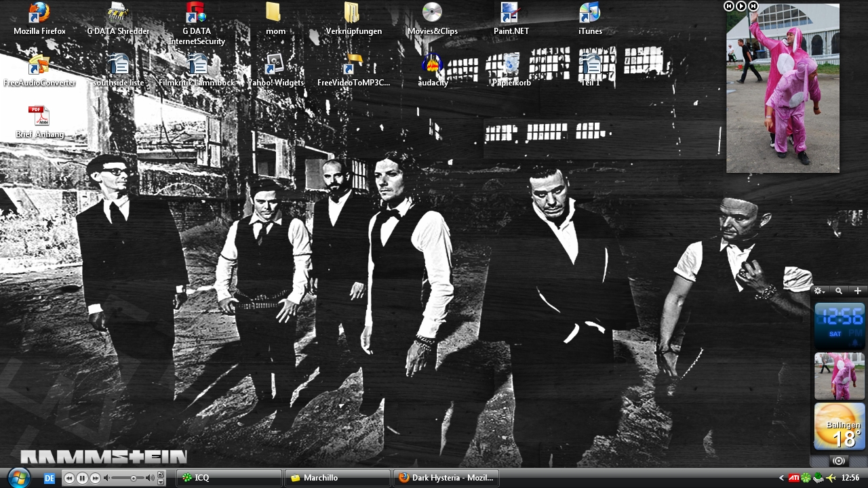This screenshot has width=868, height=488.
Task: Search widgets with the dock magnifier icon
Action: [x=839, y=291]
